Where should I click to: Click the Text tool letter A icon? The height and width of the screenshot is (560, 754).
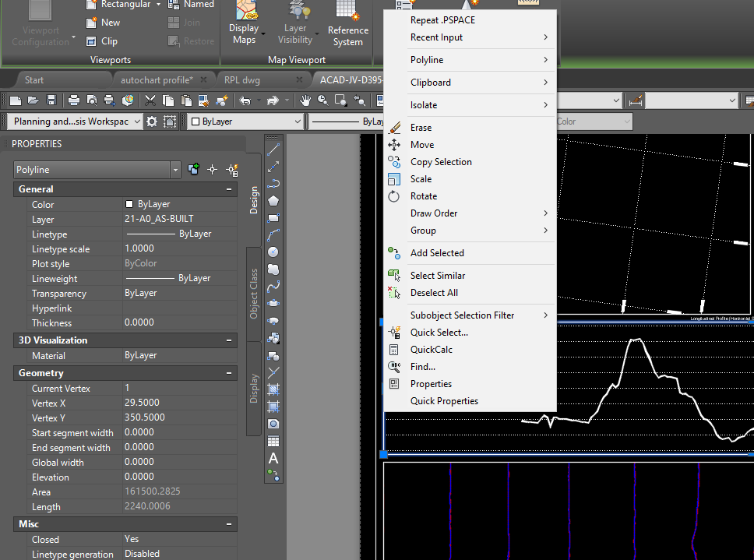point(273,458)
